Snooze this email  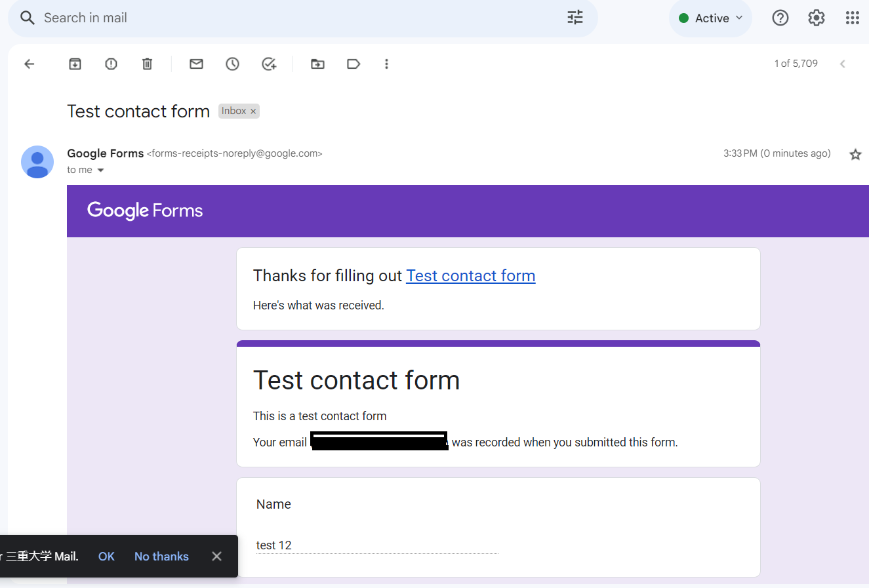tap(233, 64)
